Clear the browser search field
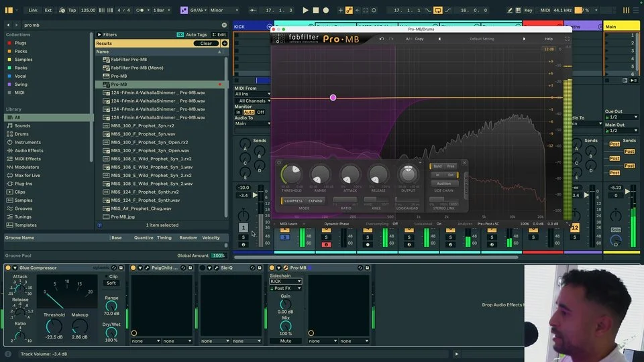Viewport: 644px width, 362px height. click(224, 25)
